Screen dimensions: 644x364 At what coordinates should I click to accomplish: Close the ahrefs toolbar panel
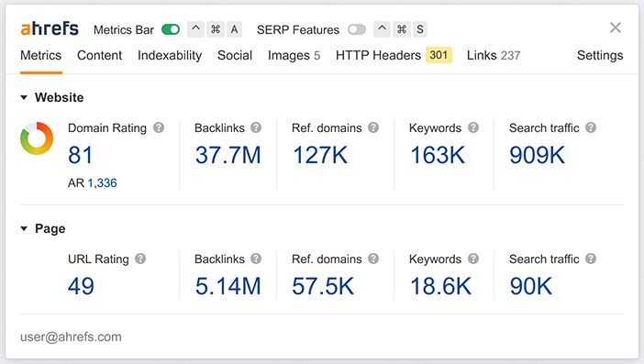[x=616, y=28]
